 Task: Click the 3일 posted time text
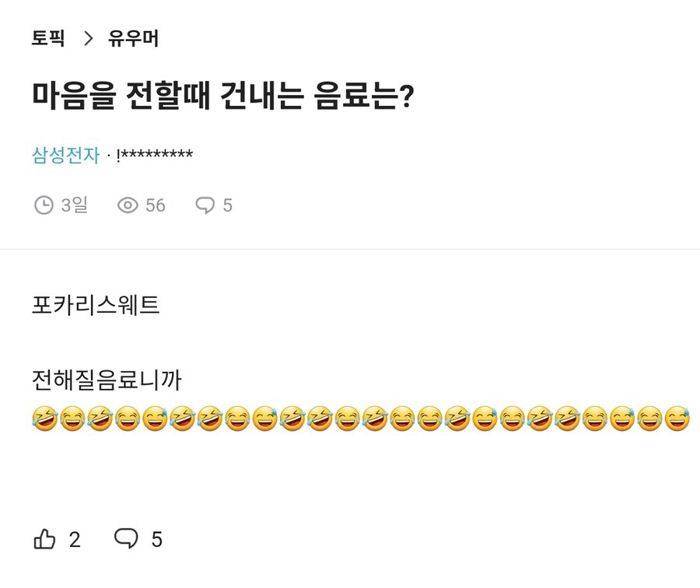pos(74,205)
